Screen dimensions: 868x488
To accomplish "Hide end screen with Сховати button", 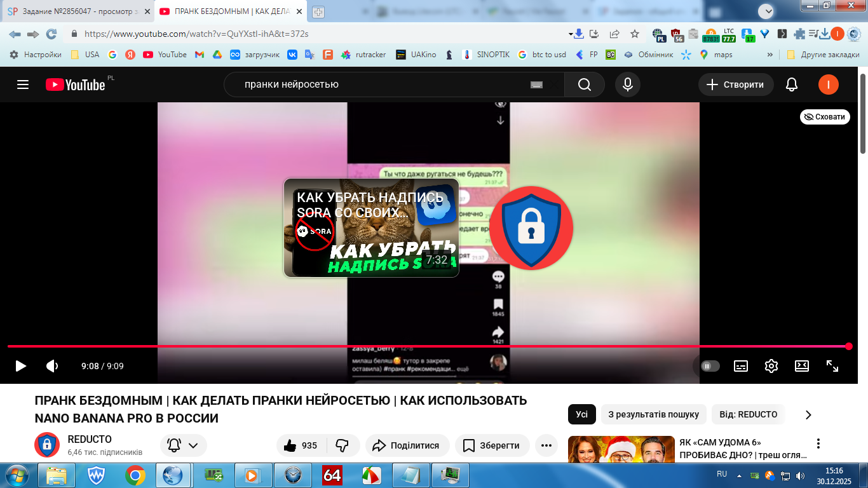I will click(x=825, y=117).
